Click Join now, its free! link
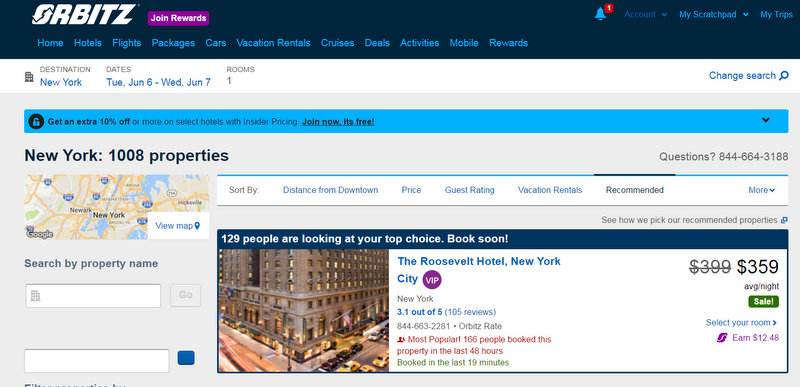Image resolution: width=800 pixels, height=387 pixels. 338,122
